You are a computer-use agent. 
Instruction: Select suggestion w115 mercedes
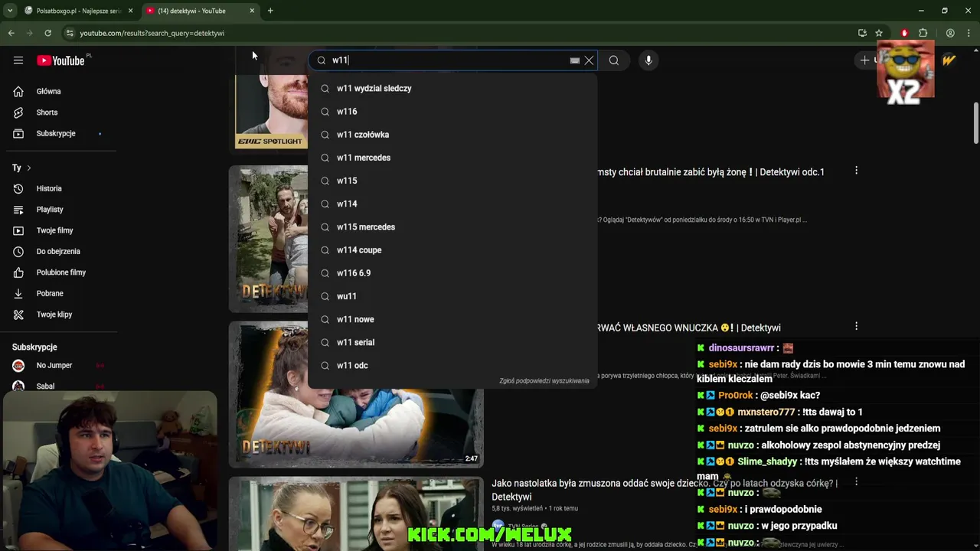452,227
